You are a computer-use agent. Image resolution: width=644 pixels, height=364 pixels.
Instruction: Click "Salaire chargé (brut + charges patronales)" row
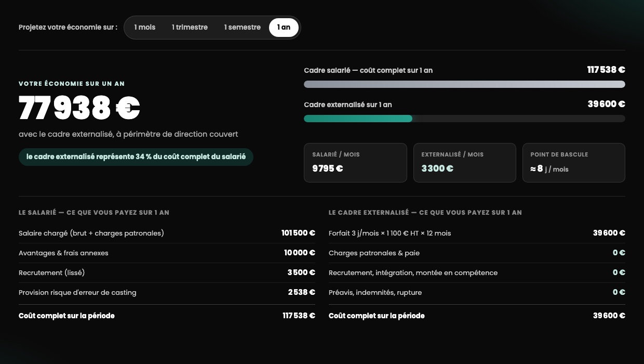(167, 233)
